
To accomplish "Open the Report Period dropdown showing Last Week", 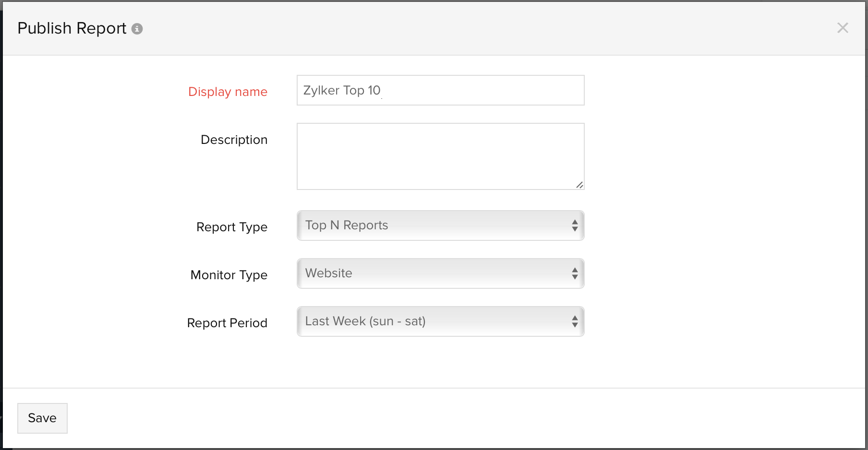I will [432, 321].
